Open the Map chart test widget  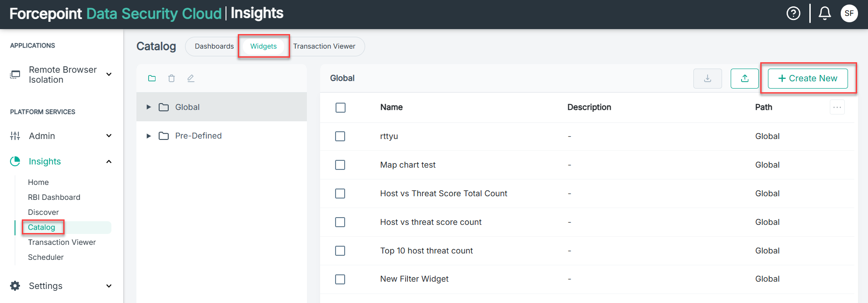click(x=408, y=165)
